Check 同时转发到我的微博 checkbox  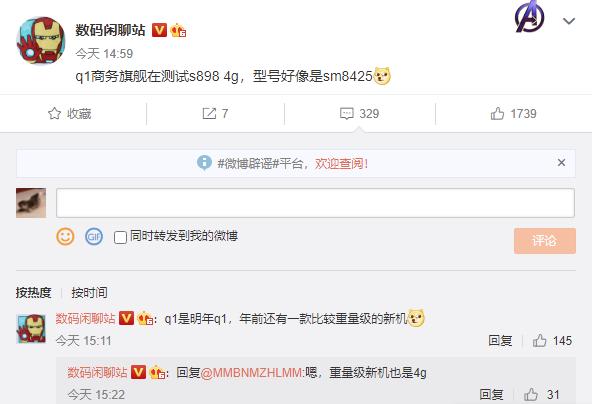(x=120, y=237)
